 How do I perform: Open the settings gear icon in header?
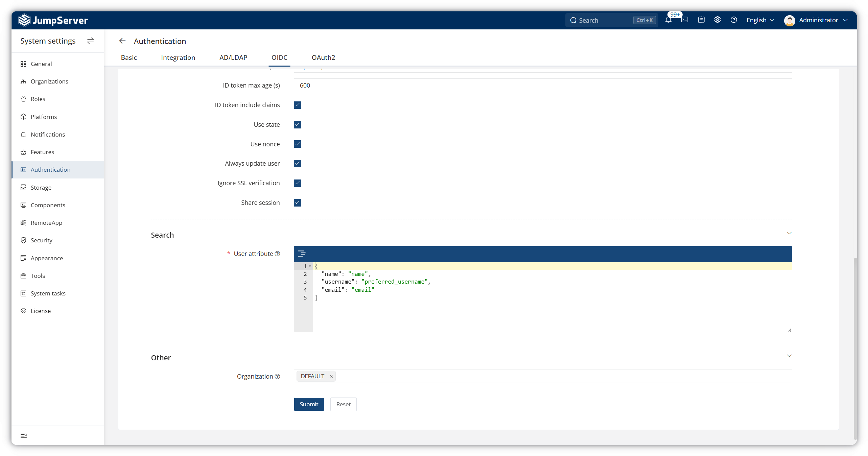click(718, 20)
